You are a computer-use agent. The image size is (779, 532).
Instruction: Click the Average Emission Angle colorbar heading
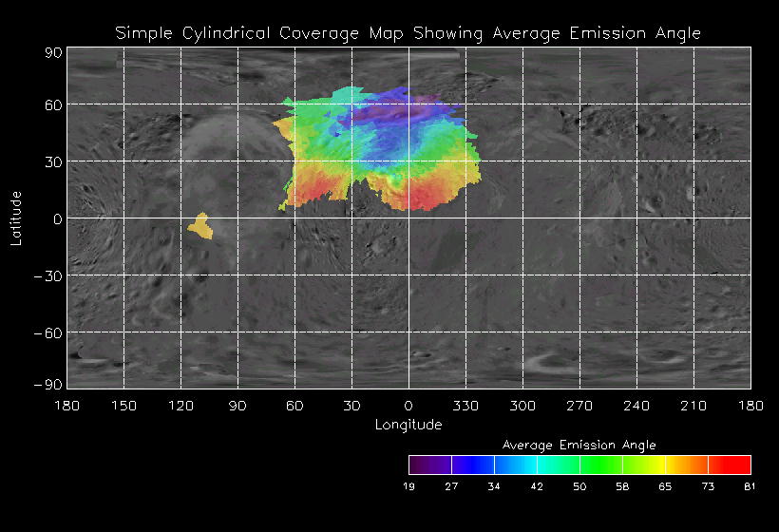[579, 444]
